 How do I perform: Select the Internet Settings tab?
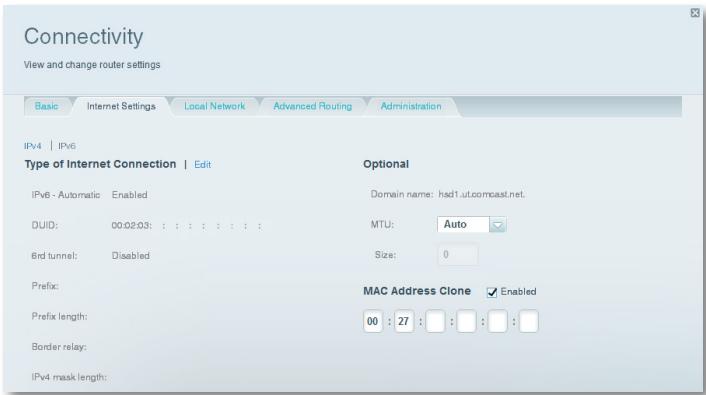pyautogui.click(x=121, y=106)
